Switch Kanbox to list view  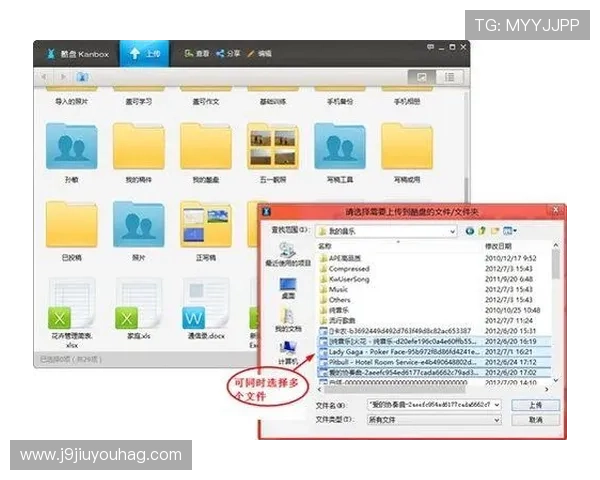click(x=450, y=77)
